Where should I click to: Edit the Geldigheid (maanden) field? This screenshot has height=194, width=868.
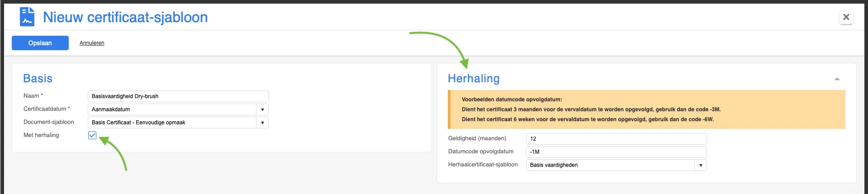(x=616, y=139)
